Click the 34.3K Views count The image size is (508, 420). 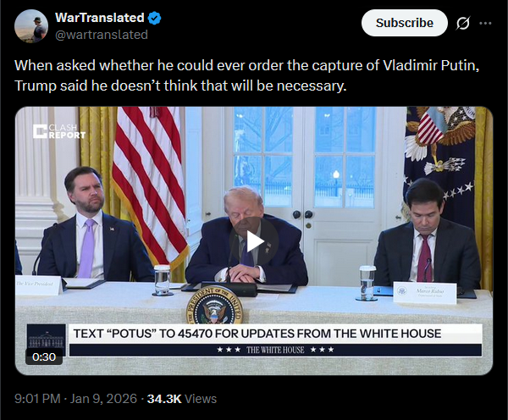[182, 399]
